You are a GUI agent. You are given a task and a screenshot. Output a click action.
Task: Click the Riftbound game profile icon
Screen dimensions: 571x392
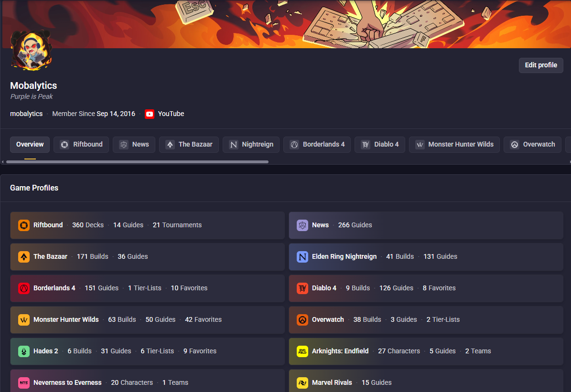(x=24, y=225)
